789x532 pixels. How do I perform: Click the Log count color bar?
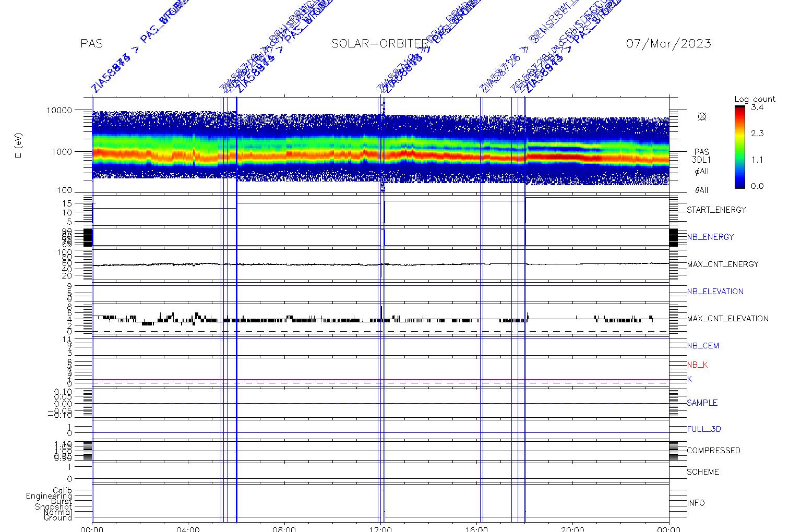[739, 147]
